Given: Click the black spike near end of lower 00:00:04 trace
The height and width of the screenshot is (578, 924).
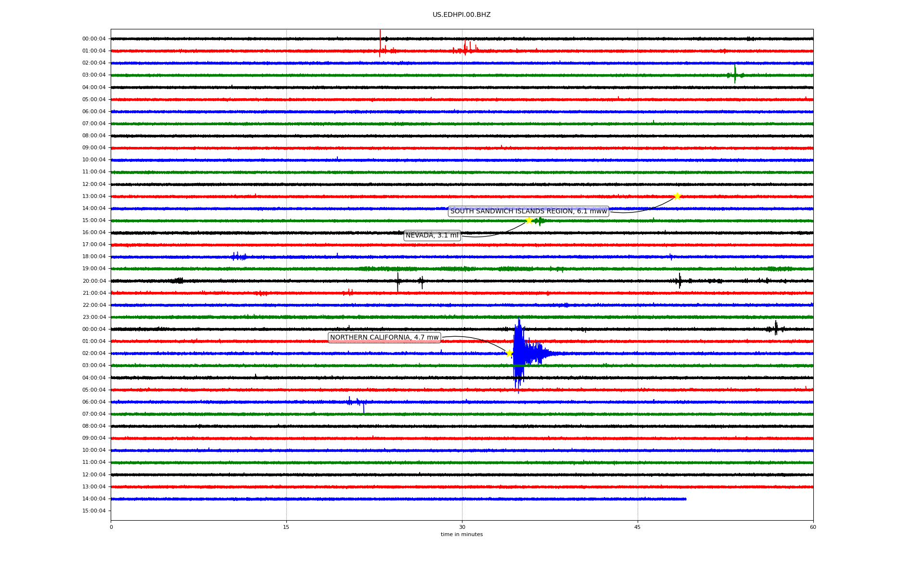Looking at the screenshot, I should [775, 328].
